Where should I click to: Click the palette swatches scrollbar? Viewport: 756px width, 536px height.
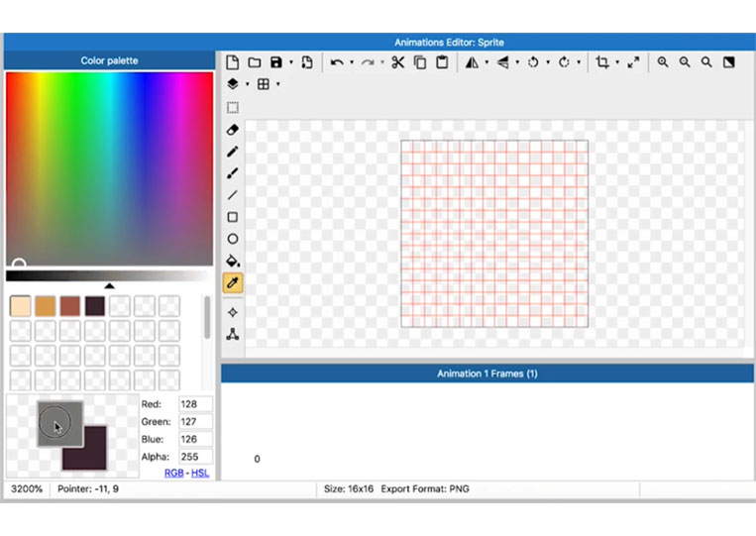[x=207, y=317]
